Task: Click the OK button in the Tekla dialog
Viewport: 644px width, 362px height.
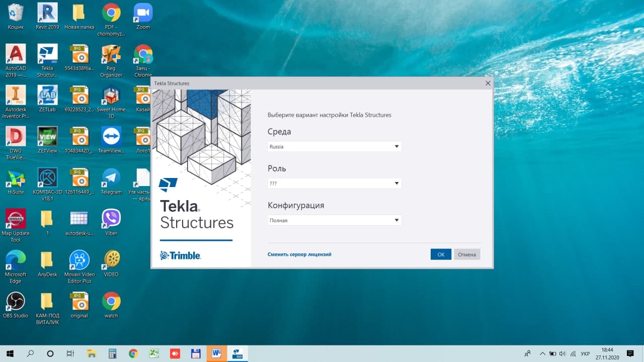Action: click(x=441, y=254)
